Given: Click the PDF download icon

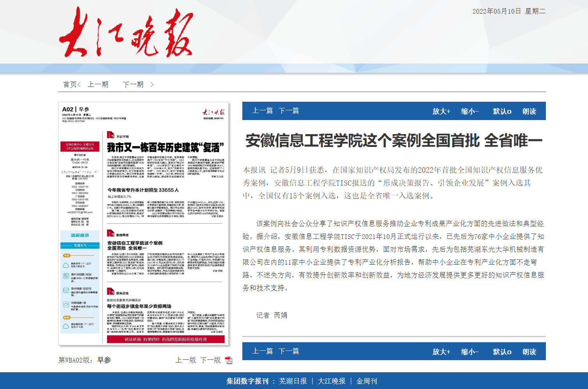Looking at the screenshot, I should (x=229, y=360).
